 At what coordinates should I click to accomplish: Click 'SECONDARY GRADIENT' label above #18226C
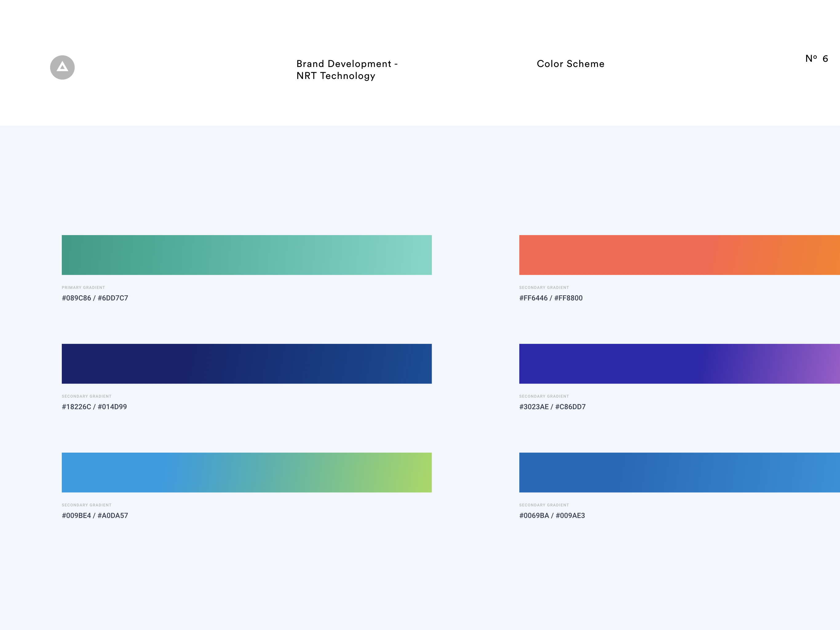(87, 396)
